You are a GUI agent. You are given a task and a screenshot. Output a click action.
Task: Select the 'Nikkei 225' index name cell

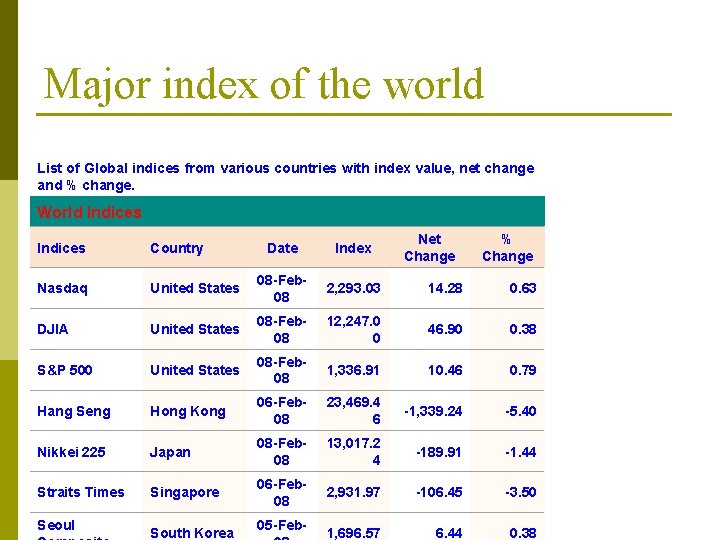(71, 452)
